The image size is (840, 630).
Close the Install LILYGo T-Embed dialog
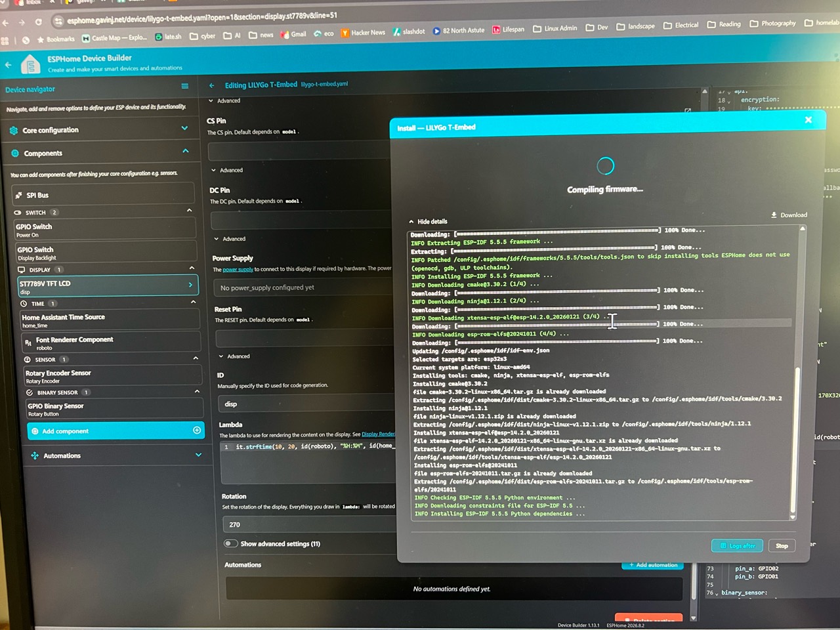click(808, 119)
